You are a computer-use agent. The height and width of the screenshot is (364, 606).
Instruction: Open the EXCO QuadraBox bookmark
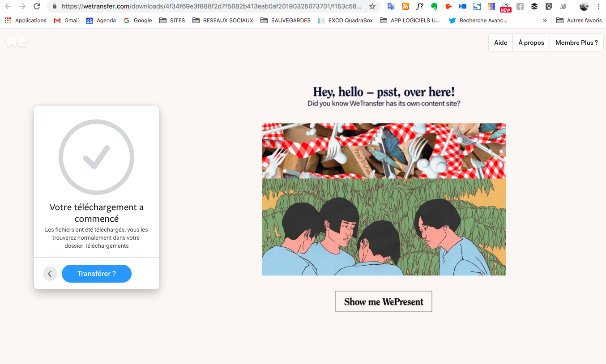point(345,21)
